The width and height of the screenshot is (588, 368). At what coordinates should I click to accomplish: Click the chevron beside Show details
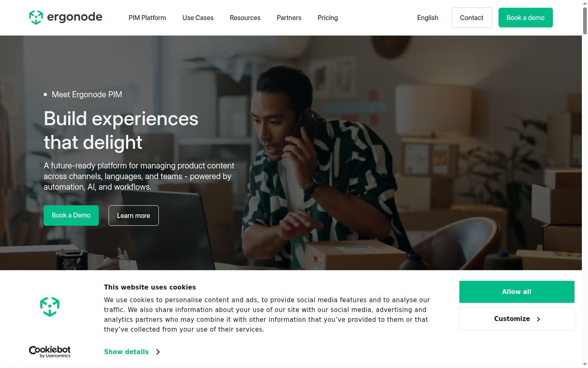pos(158,352)
